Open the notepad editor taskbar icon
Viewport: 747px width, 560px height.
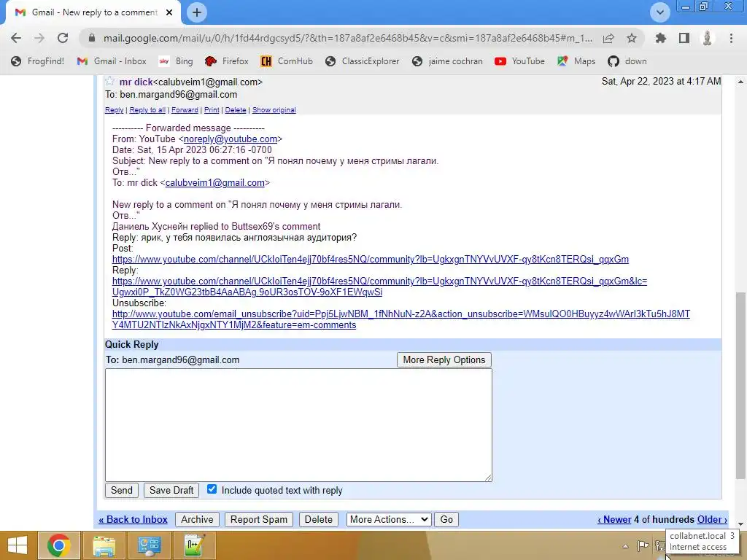coord(194,545)
